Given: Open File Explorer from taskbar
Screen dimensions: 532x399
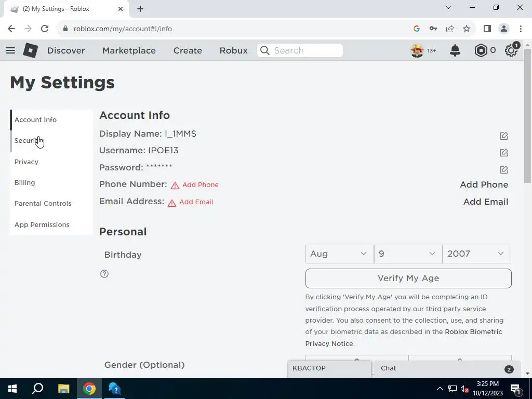Looking at the screenshot, I should point(63,389).
